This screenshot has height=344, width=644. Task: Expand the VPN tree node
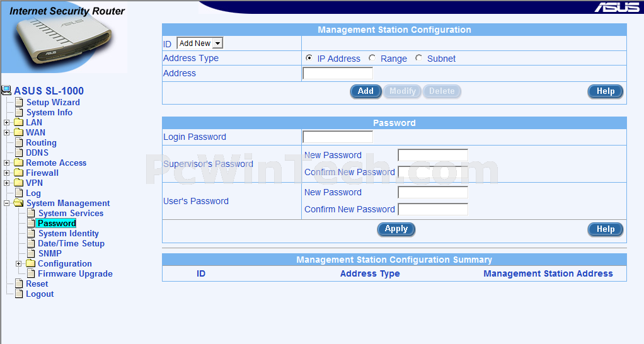click(6, 183)
